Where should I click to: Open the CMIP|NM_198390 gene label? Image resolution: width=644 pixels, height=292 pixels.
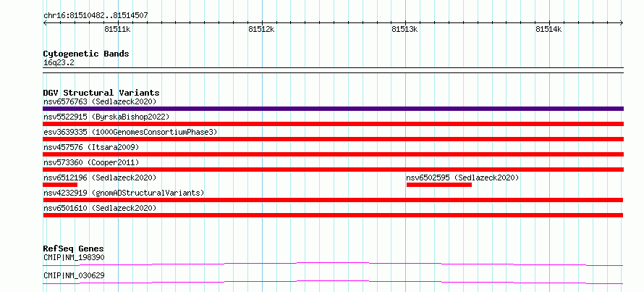[x=74, y=258]
